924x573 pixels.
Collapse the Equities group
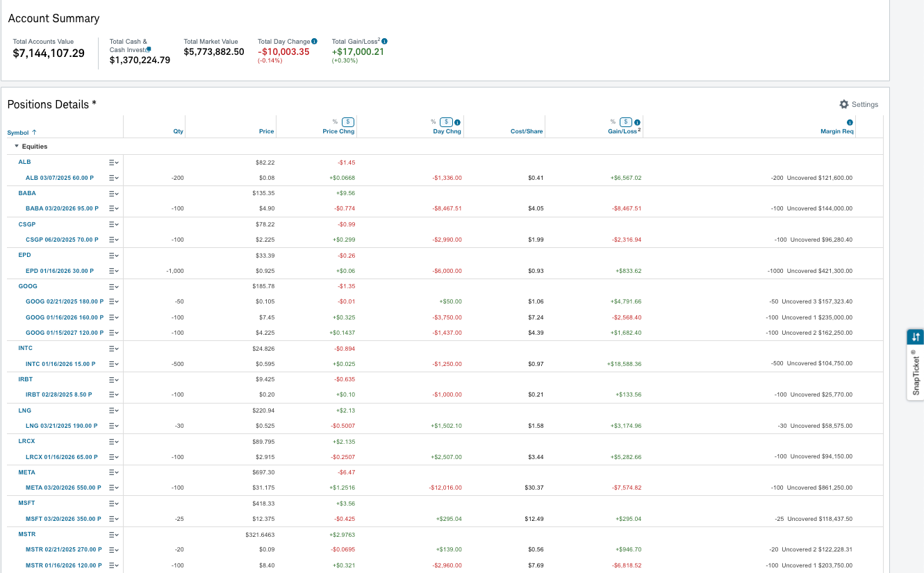17,147
